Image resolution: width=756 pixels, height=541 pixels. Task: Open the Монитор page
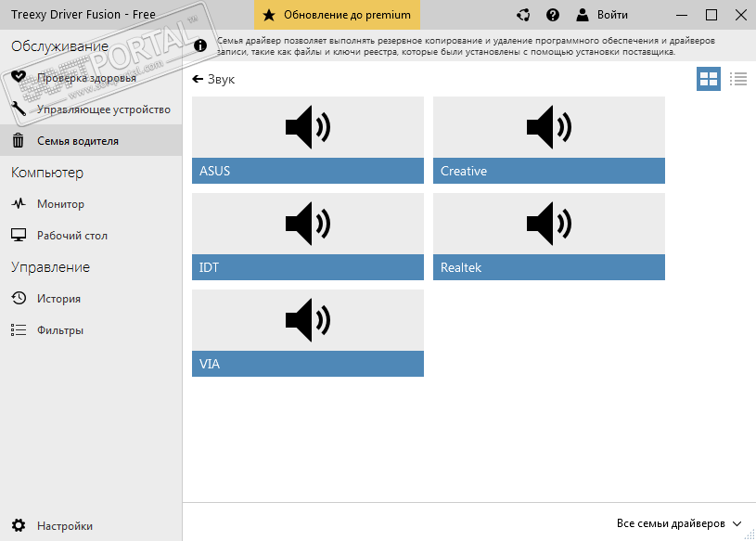point(91,204)
